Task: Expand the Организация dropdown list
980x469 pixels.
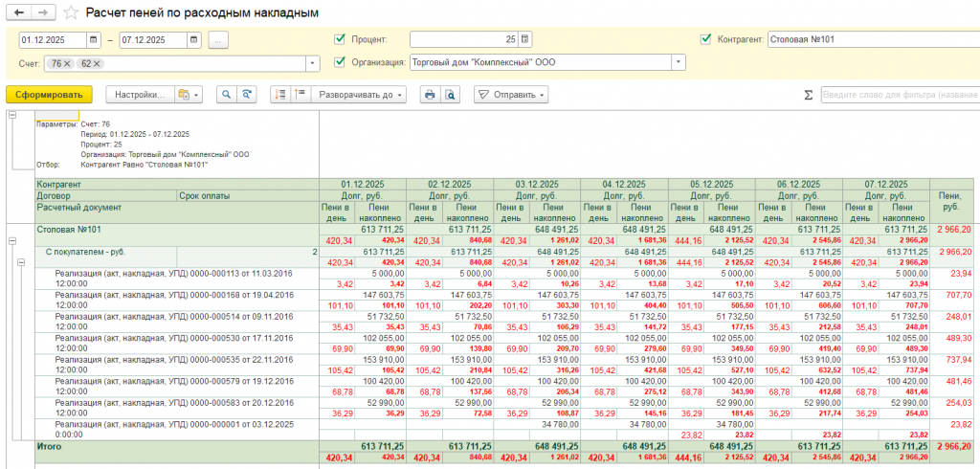Action: 679,62
